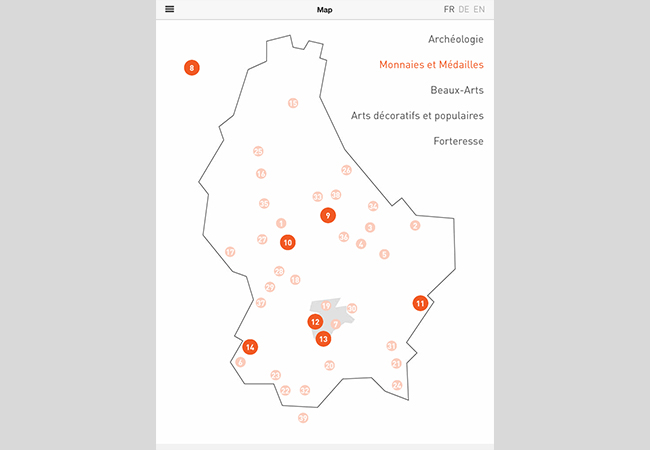Select faded marker 2

(x=415, y=226)
